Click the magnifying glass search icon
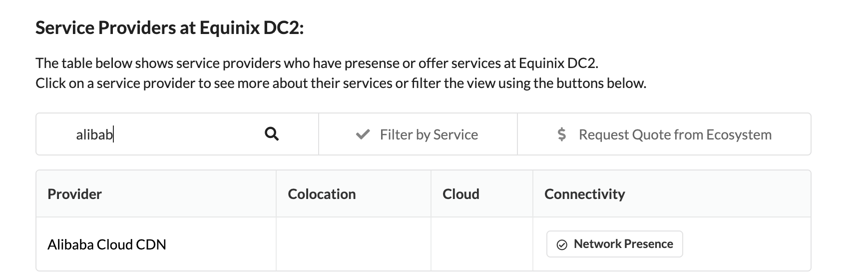Screen dimensions: 868x274 click(271, 134)
